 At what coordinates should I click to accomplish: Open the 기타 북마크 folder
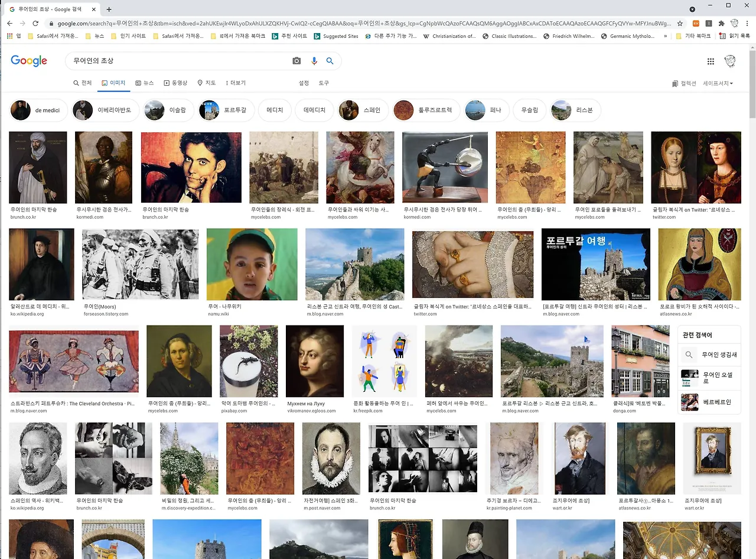click(693, 36)
